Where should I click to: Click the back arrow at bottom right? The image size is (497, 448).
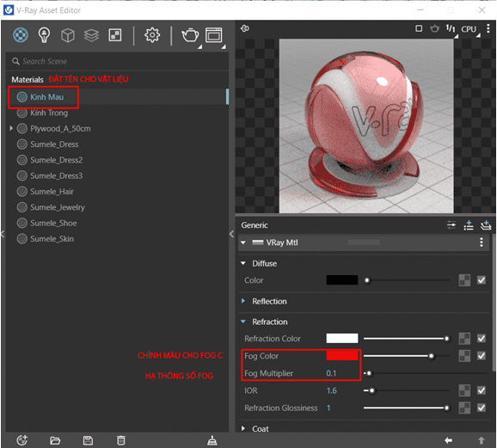click(449, 440)
